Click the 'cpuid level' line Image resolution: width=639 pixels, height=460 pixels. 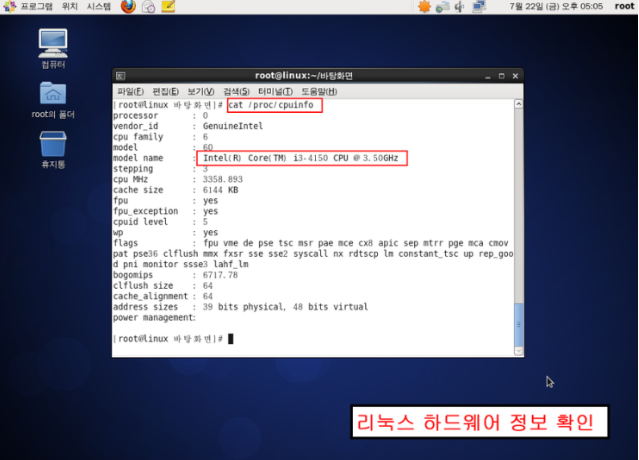tap(161, 222)
